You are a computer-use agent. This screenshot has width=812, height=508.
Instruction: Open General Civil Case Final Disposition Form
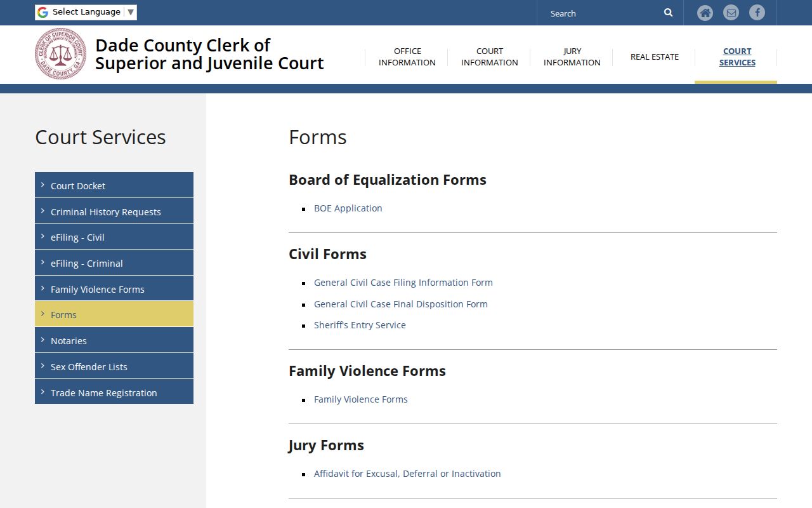click(400, 304)
